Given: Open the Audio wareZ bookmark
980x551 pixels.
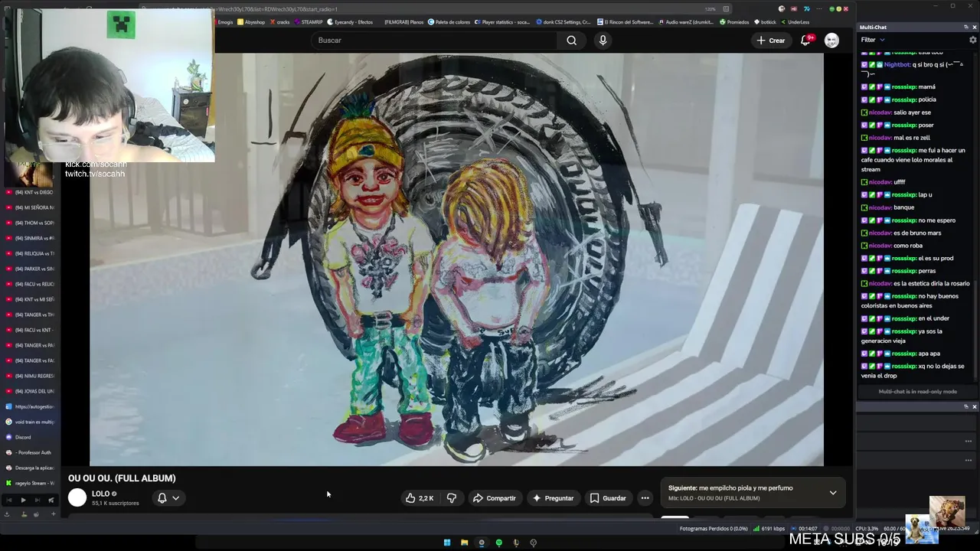Looking at the screenshot, I should (x=687, y=22).
